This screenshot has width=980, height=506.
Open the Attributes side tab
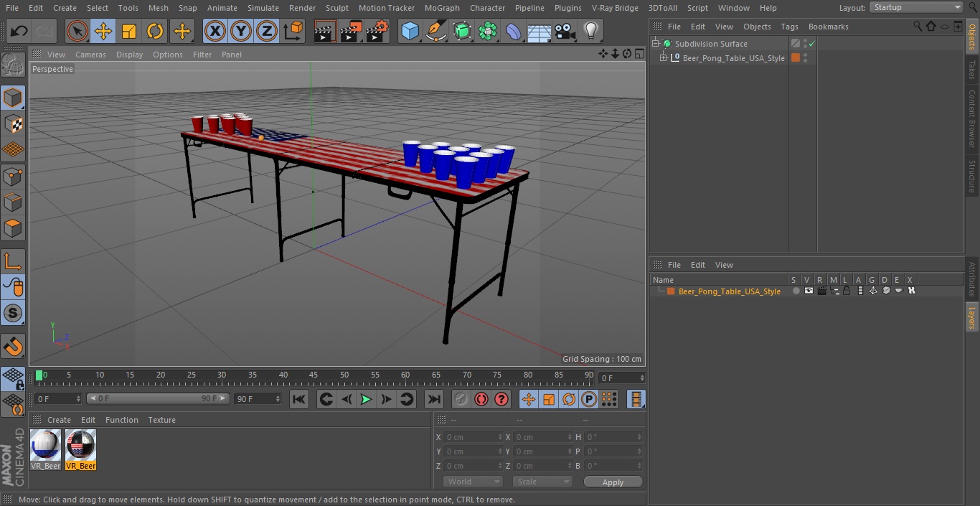point(972,279)
